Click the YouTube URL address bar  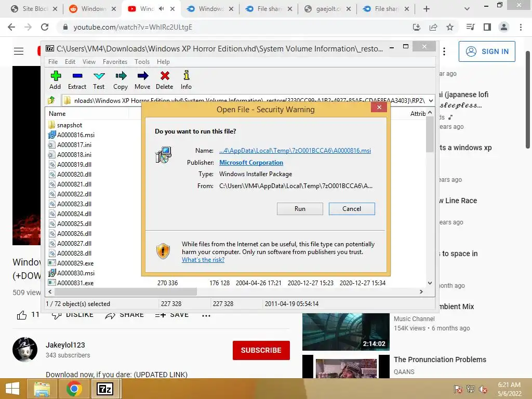coord(234,27)
